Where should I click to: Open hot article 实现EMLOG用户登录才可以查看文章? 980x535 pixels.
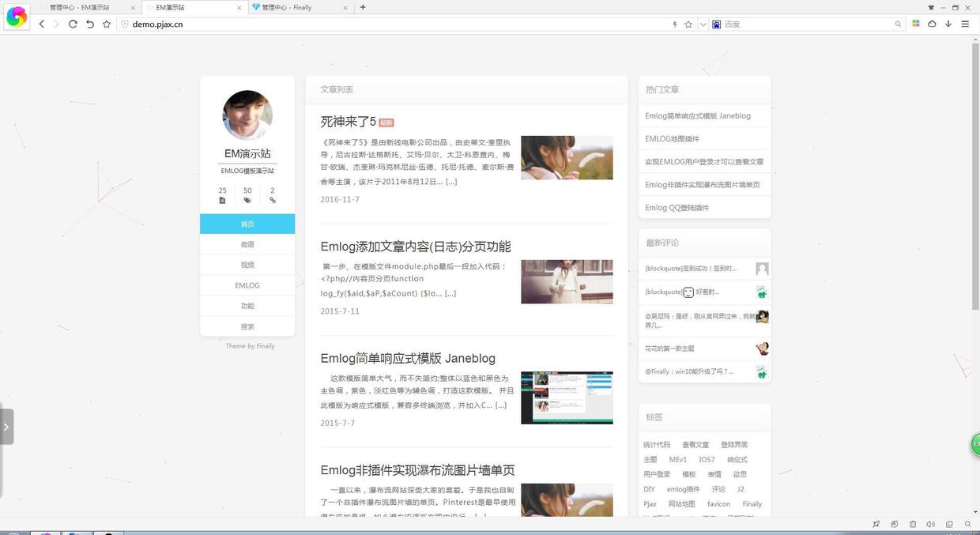point(704,161)
